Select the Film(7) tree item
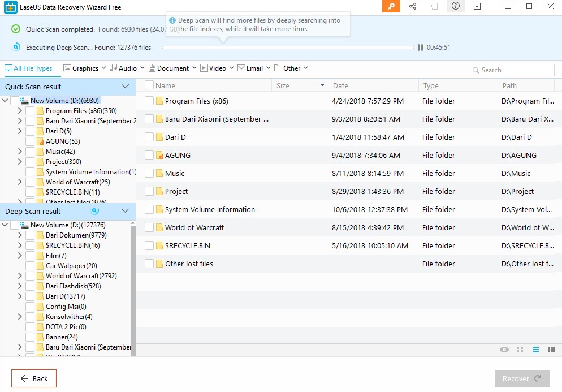 [56, 256]
